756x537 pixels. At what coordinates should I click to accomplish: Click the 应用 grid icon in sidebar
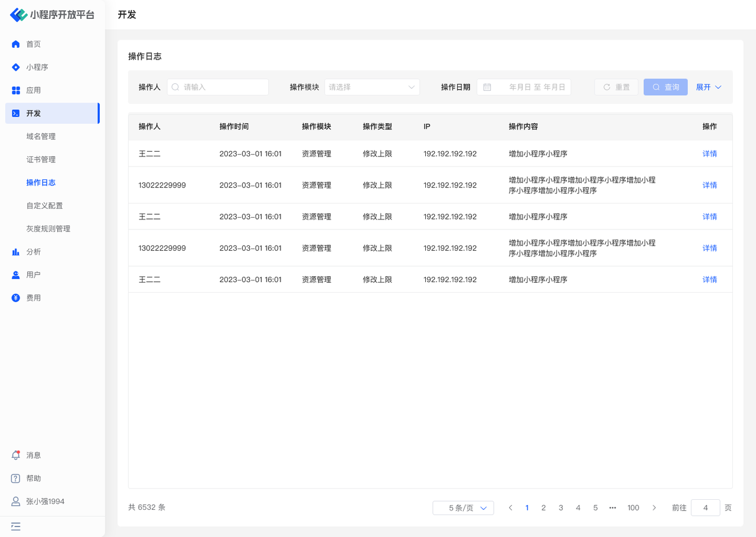(x=16, y=90)
